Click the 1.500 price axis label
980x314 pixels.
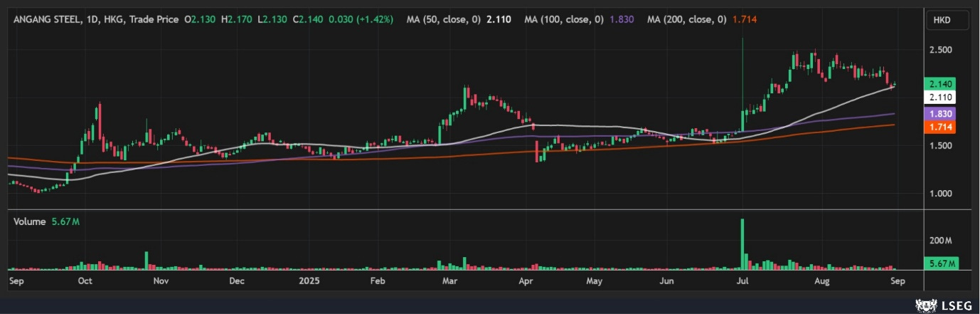[939, 146]
